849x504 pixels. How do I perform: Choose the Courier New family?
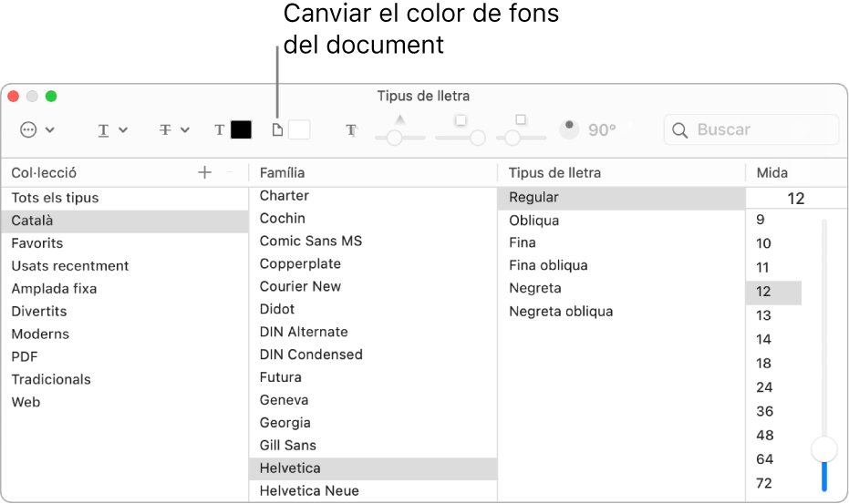point(373,287)
